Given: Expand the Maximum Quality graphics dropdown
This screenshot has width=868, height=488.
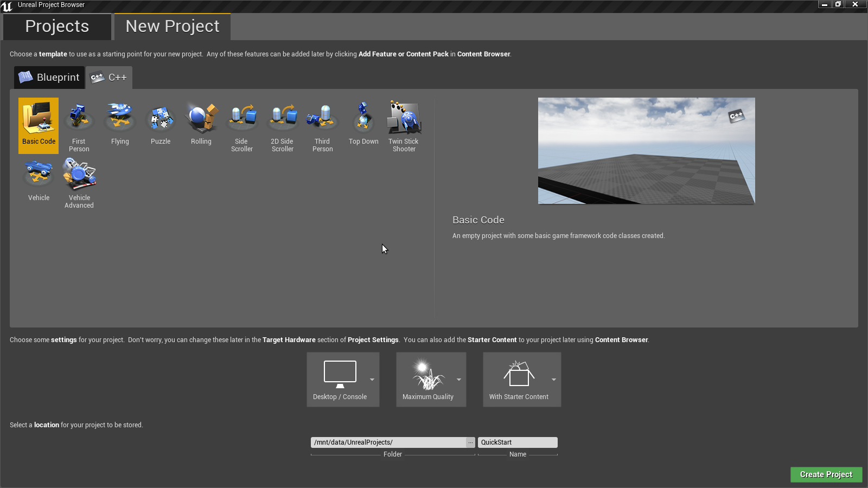Looking at the screenshot, I should tap(431, 380).
